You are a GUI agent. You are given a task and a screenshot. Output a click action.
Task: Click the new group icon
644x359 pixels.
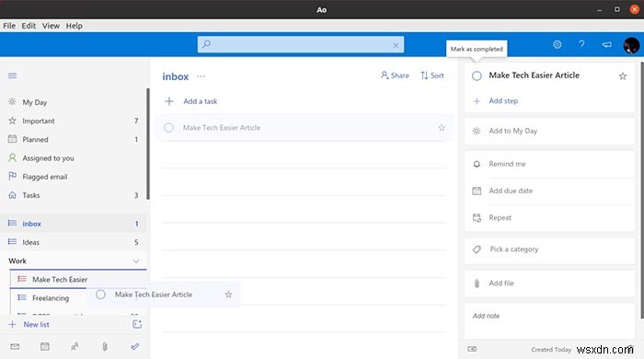click(x=137, y=324)
